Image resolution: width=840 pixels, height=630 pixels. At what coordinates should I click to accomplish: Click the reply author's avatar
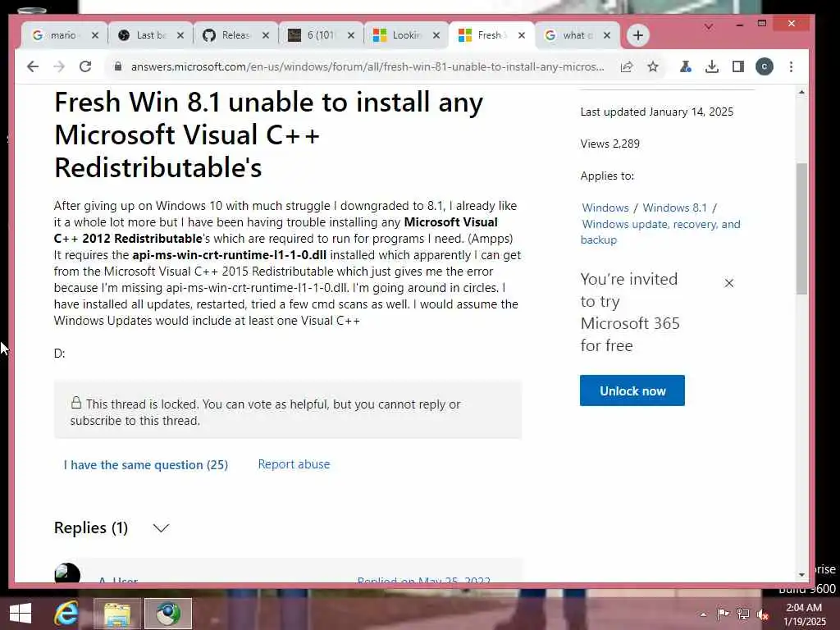coord(67,573)
